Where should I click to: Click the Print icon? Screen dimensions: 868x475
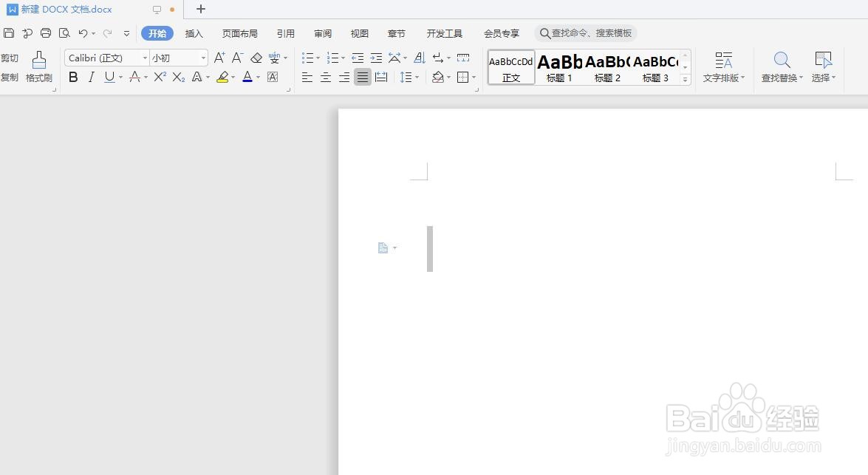coord(46,33)
